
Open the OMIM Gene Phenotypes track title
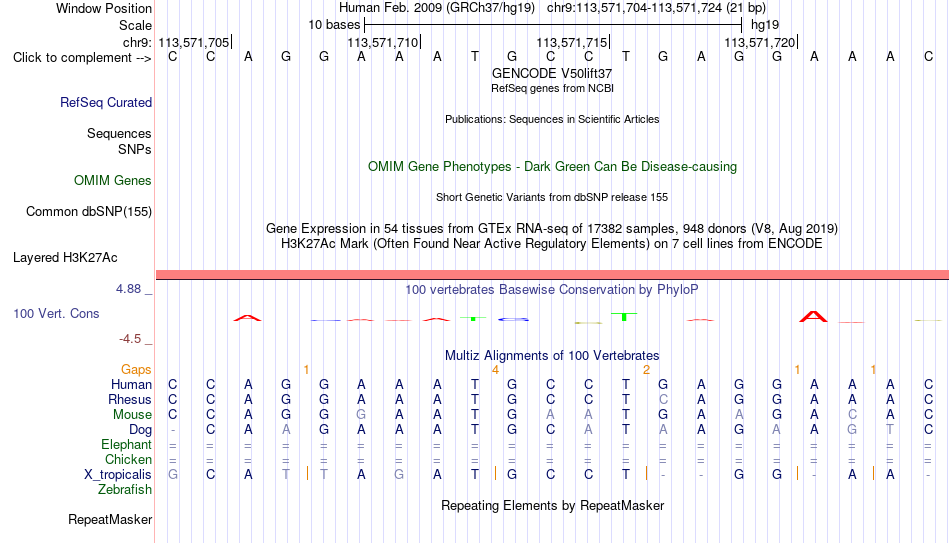(x=552, y=167)
